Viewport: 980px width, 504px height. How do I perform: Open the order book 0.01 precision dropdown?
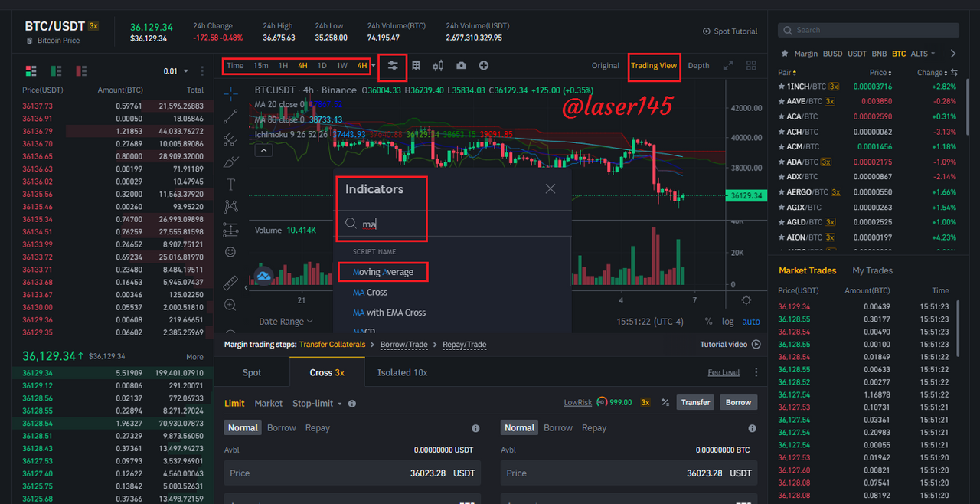[x=175, y=71]
